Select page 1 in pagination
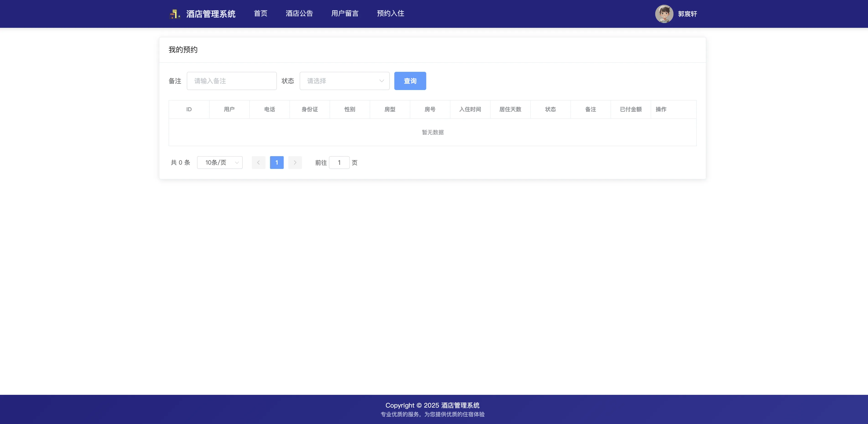 277,163
